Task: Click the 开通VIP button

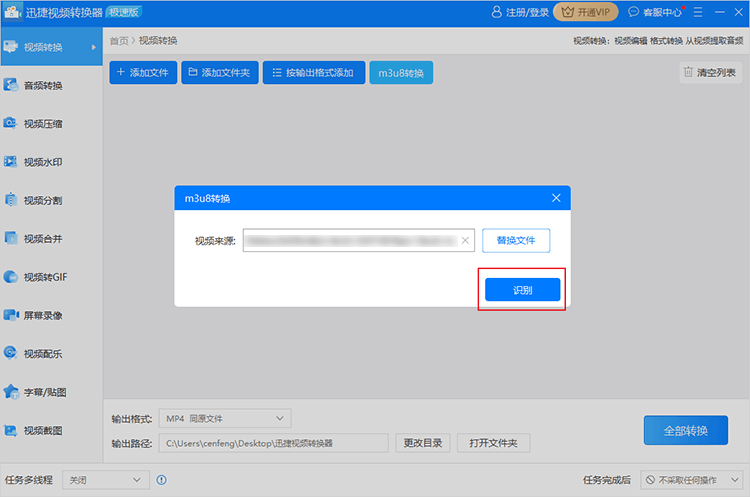Action: [x=586, y=13]
